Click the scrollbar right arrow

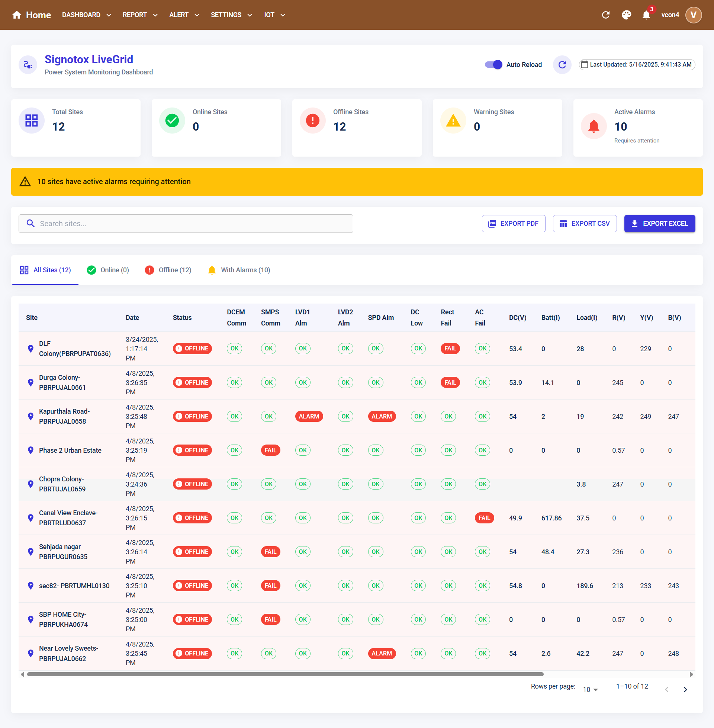tap(691, 674)
